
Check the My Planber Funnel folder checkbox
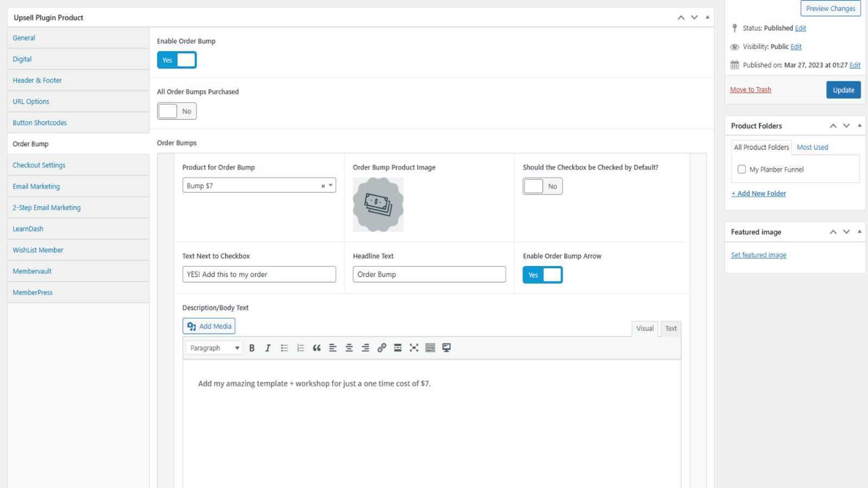742,170
